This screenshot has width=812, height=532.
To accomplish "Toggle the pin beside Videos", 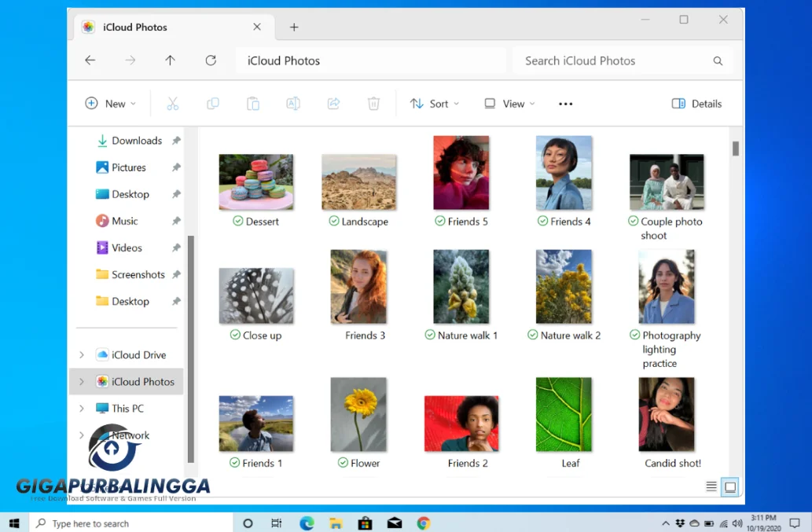I will 176,248.
